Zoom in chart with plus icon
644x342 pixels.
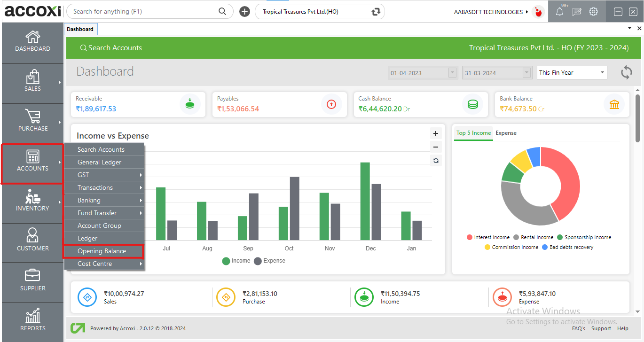pos(436,133)
